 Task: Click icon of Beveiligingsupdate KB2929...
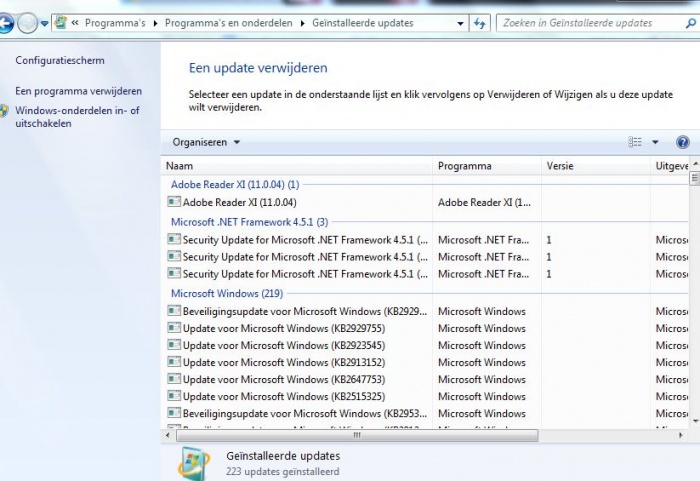[174, 311]
